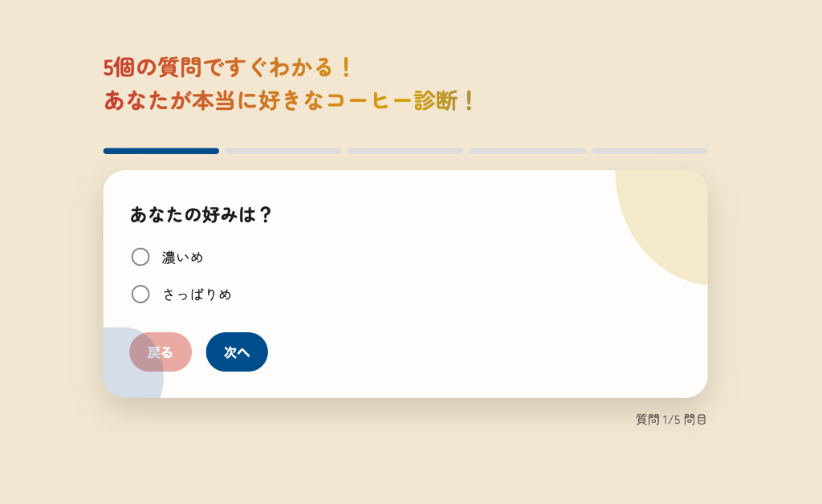This screenshot has height=504, width=822.
Task: Click the last progress bar segment
Action: (649, 151)
